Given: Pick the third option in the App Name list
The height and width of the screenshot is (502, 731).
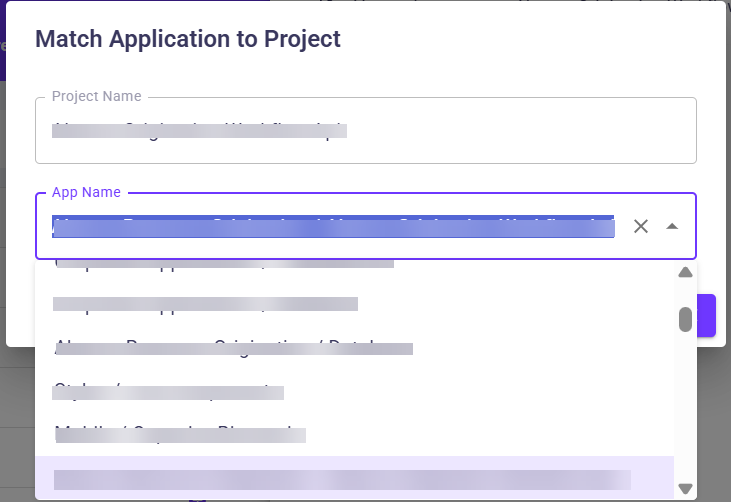Looking at the screenshot, I should 233,347.
